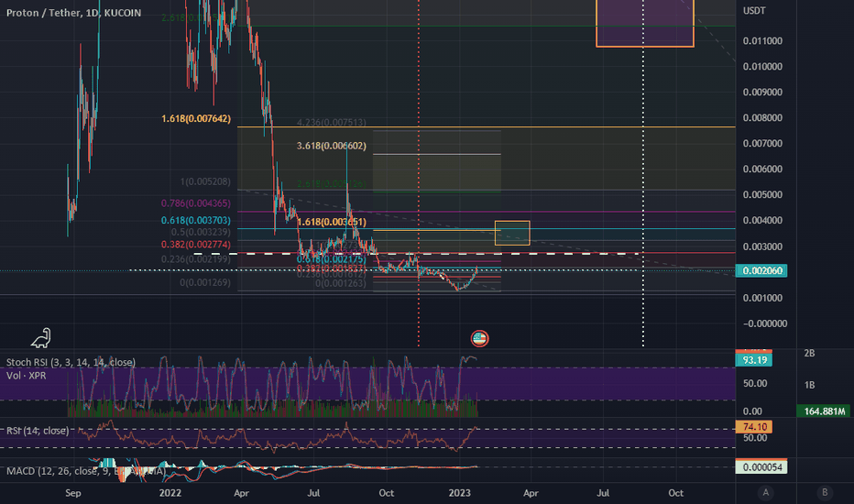
Task: Select the RSI (14, close) indicator legend
Action: (38, 431)
